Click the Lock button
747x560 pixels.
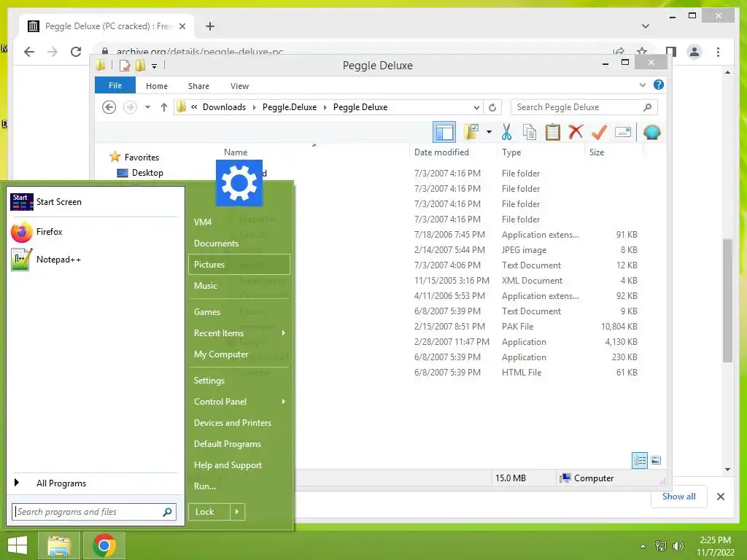click(x=209, y=512)
